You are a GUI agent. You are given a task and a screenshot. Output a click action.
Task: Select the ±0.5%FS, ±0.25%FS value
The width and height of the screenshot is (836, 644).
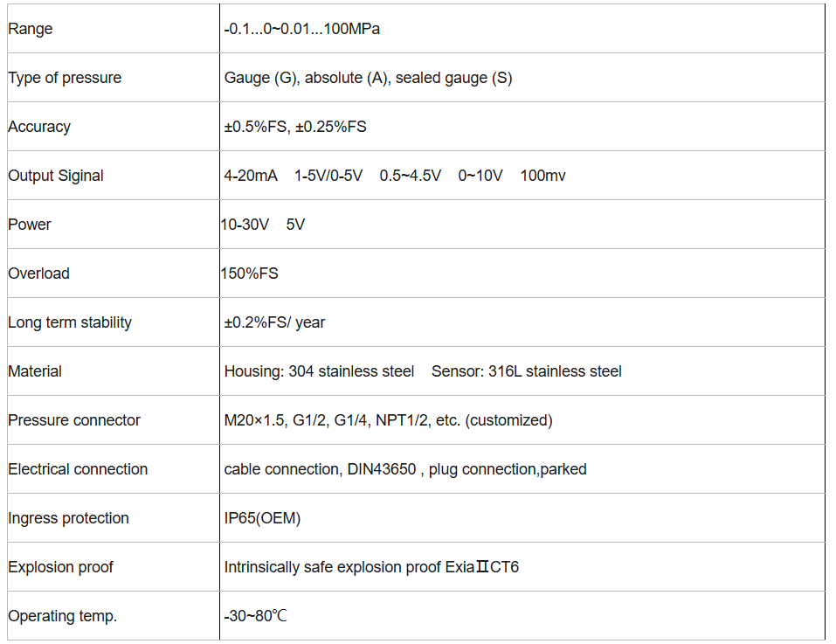(295, 127)
